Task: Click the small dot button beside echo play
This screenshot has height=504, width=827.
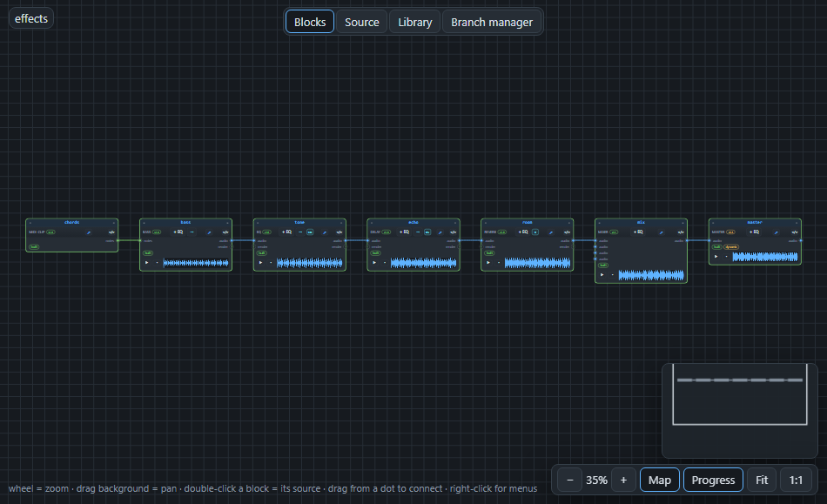Action: coord(385,263)
